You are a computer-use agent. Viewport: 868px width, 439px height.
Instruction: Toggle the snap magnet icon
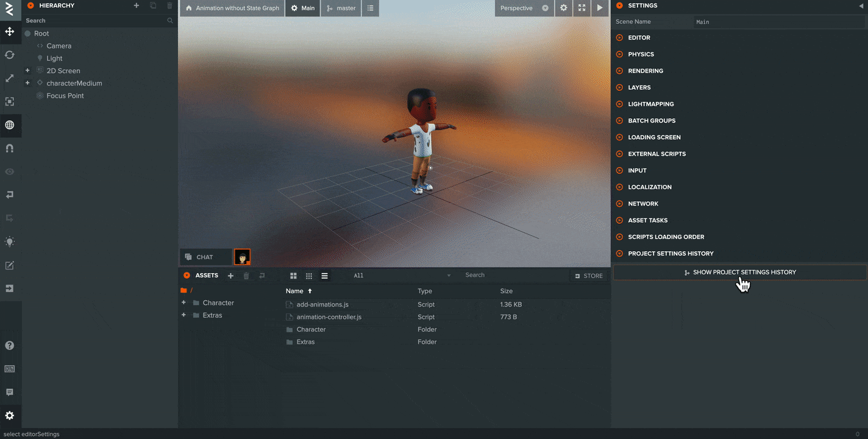tap(10, 148)
